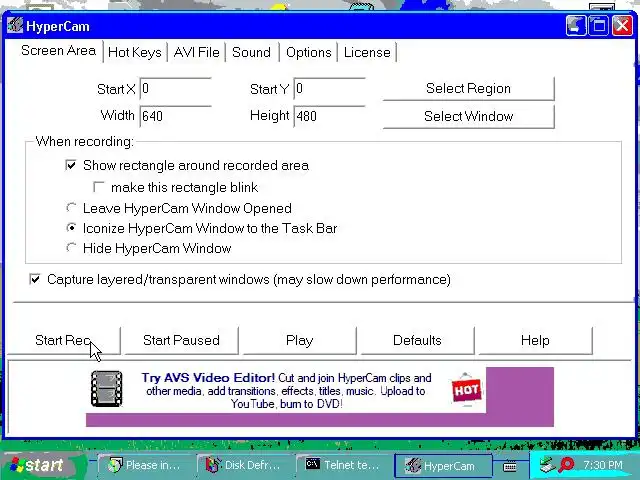
Task: Switch to the Telnet te... taskbar item
Action: [x=343, y=465]
